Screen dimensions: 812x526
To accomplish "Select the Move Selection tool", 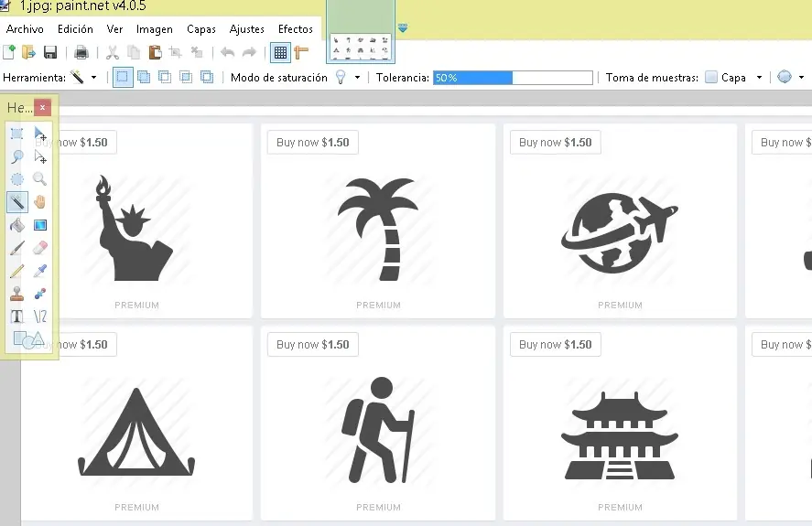I will point(40,156).
